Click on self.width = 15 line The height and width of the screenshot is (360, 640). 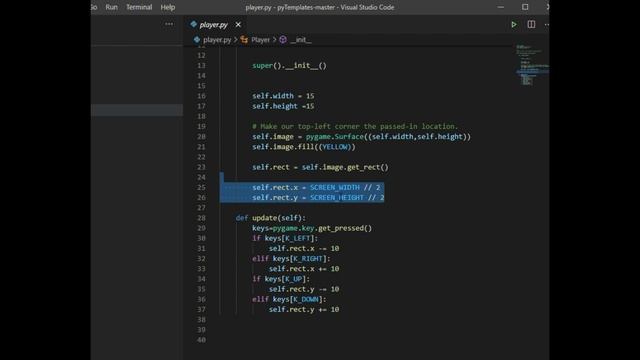click(x=283, y=96)
